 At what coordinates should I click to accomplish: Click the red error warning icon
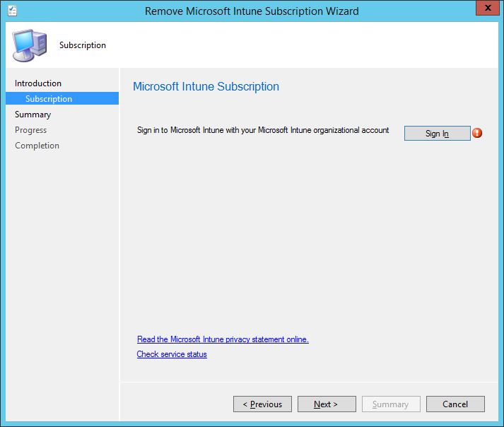(477, 133)
